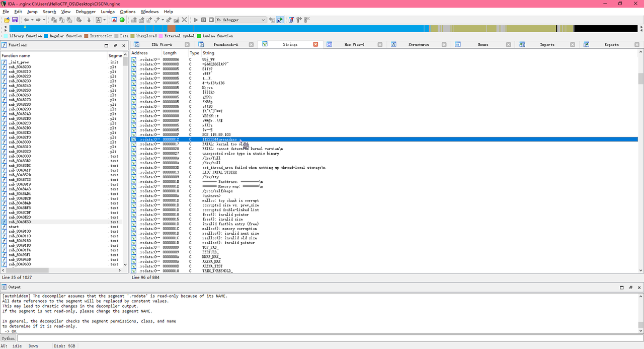Switch to the Hex View-1 tab
Screen dimensions: 644x349
pos(354,44)
